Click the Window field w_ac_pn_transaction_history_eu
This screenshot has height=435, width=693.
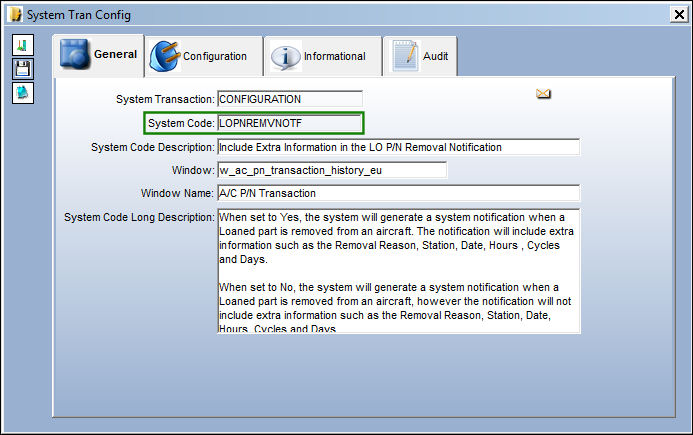(x=332, y=170)
